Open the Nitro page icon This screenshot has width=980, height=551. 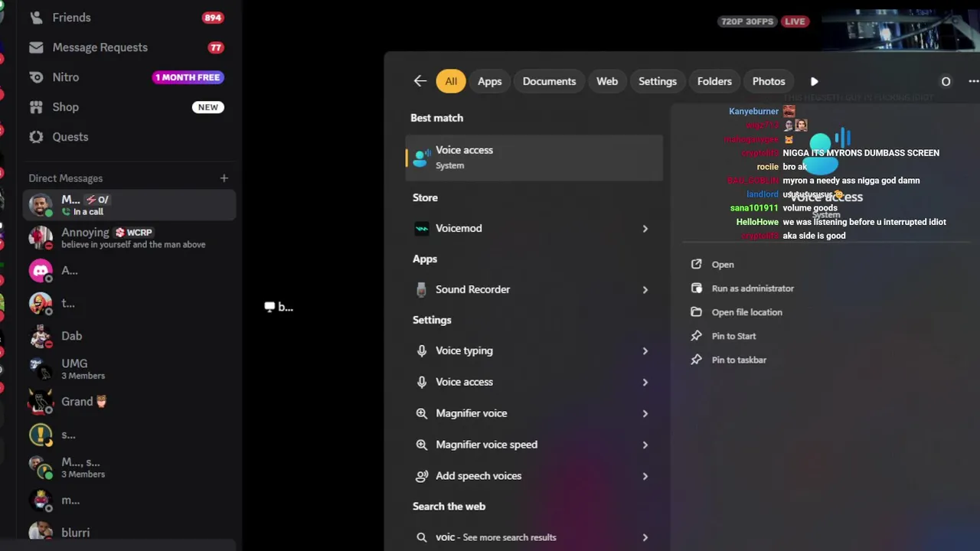point(36,77)
